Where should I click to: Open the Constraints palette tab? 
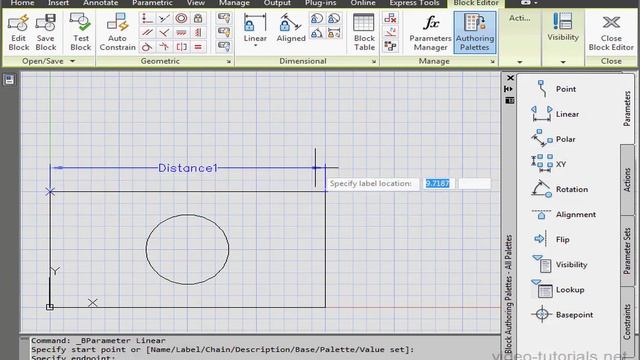(627, 322)
